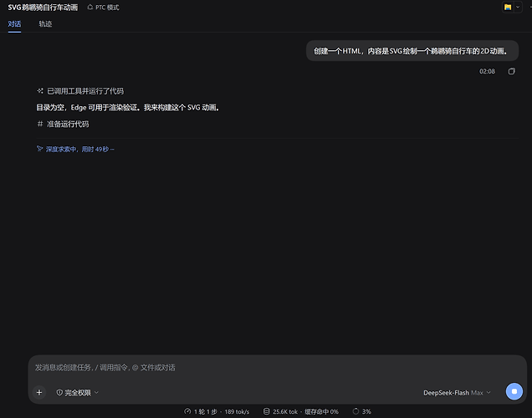Click the 02:08 message timestamp

coord(487,71)
